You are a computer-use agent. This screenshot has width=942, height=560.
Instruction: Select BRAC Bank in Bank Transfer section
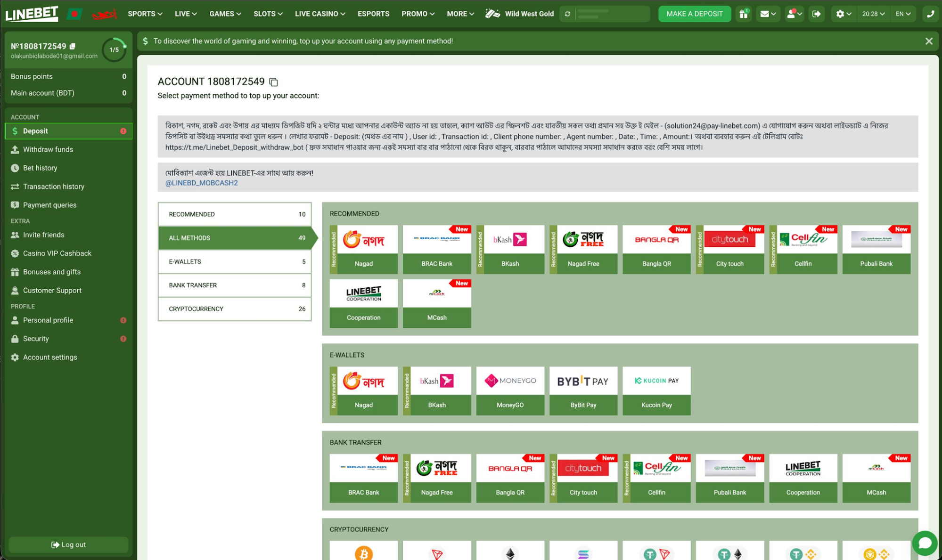tap(363, 479)
